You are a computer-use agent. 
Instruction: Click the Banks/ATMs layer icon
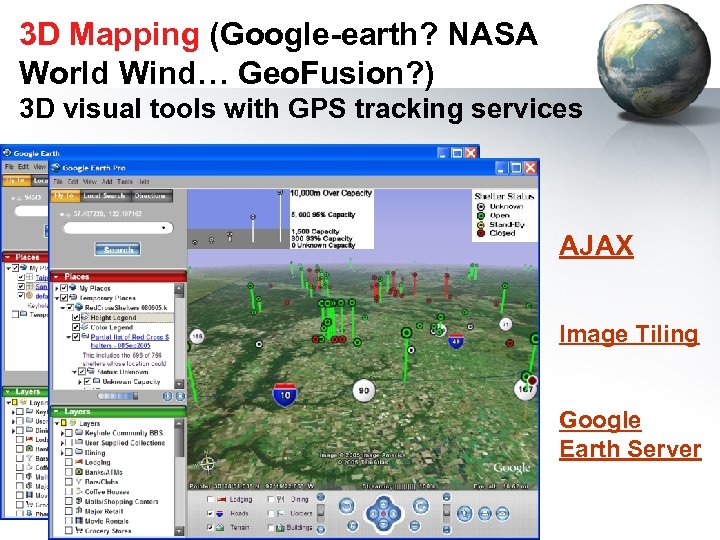tap(79, 472)
